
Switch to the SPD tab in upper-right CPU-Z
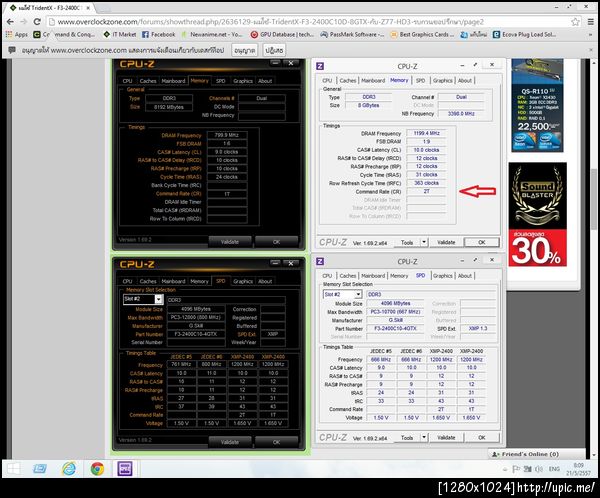click(420, 80)
